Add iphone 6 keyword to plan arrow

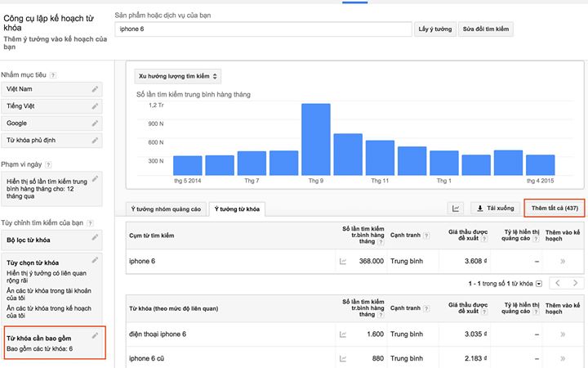click(563, 262)
